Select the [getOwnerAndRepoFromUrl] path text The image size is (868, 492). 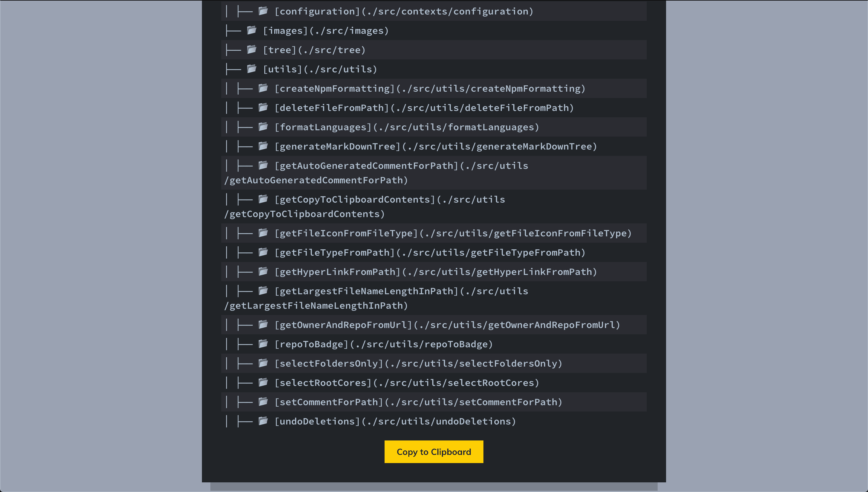click(x=447, y=325)
